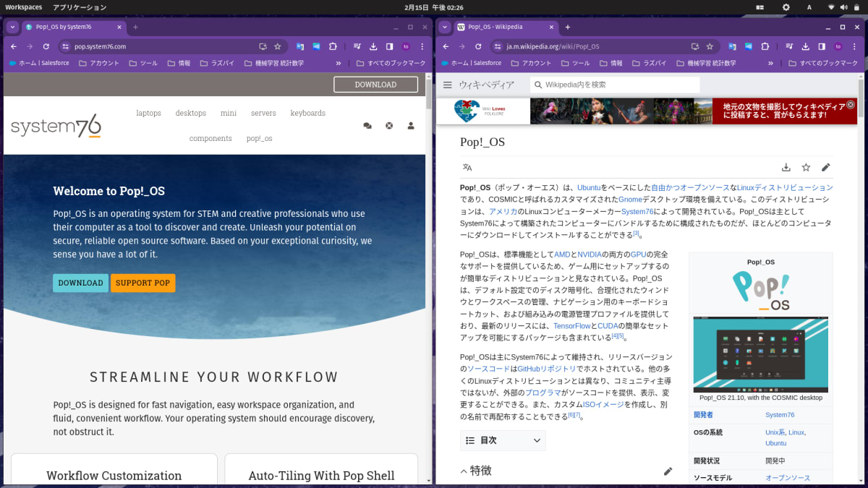Click the System76 chat bubbles icon
The image size is (868, 488).
tap(367, 126)
